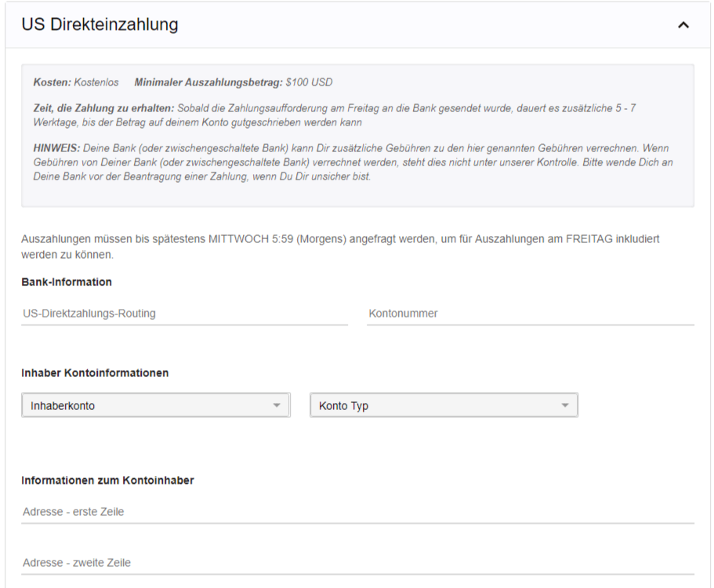Click the Informationen zum Kontoinhaber heading
This screenshot has width=714, height=588.
(107, 480)
